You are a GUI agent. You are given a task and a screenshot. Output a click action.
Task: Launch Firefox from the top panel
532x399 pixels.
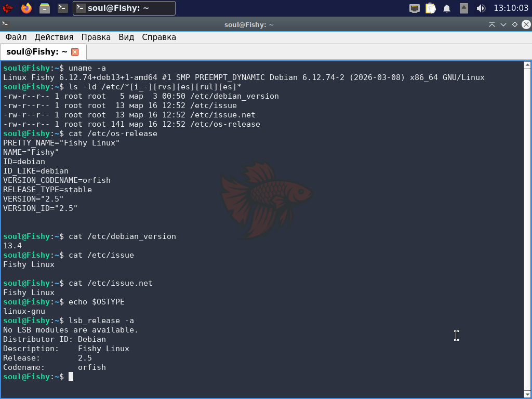[x=26, y=8]
